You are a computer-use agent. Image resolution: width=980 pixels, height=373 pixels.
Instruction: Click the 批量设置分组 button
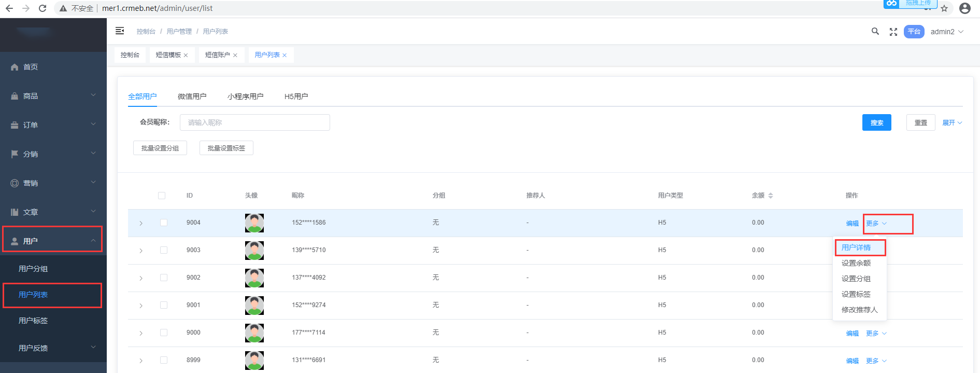pyautogui.click(x=160, y=148)
